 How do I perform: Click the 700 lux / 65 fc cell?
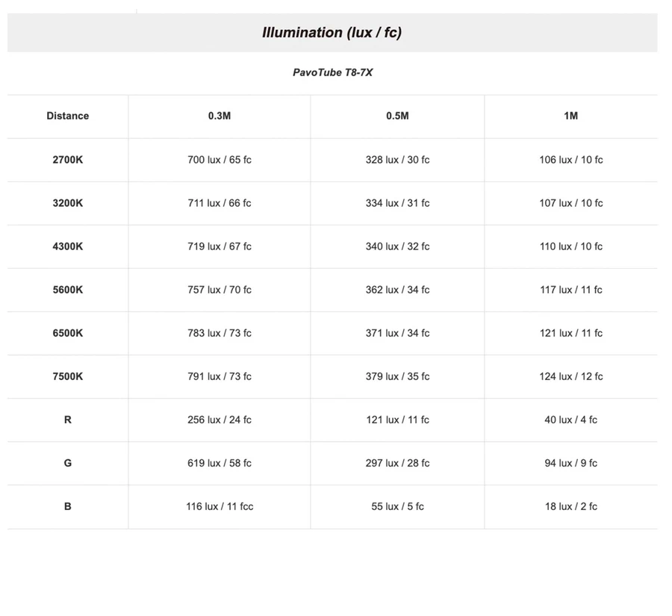pos(220,160)
